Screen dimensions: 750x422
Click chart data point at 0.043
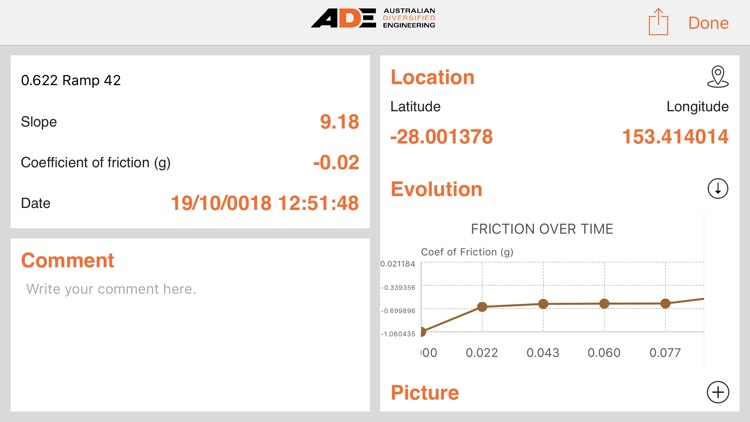pyautogui.click(x=543, y=304)
